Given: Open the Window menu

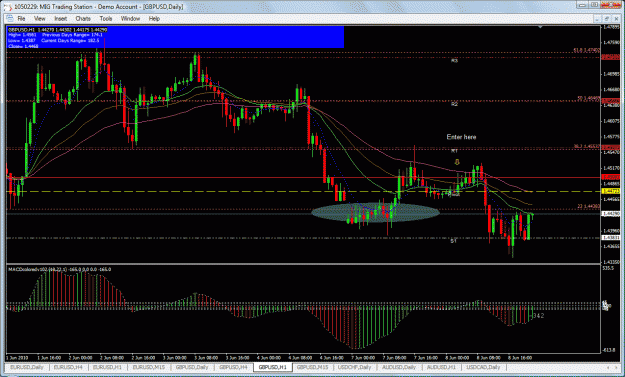Looking at the screenshot, I should [x=130, y=19].
